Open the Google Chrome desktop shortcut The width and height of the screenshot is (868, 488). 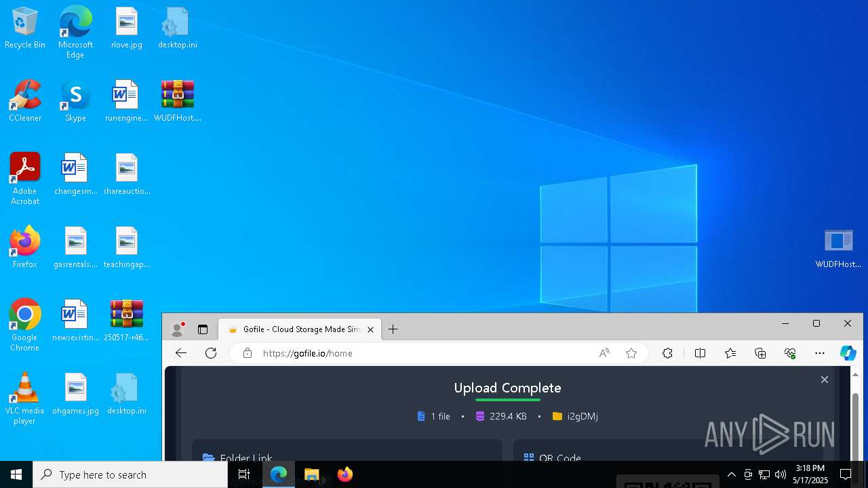[x=25, y=325]
